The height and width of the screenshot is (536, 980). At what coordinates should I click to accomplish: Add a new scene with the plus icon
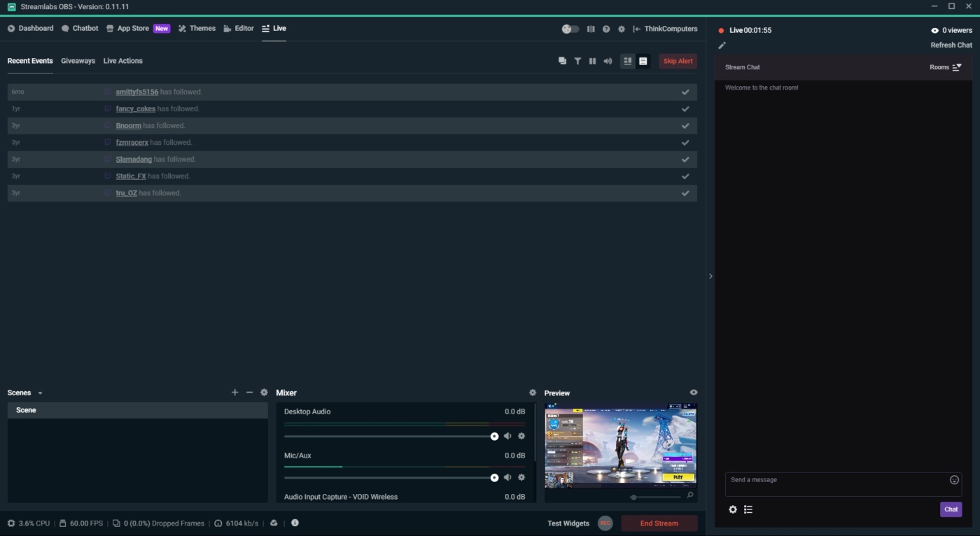point(234,393)
